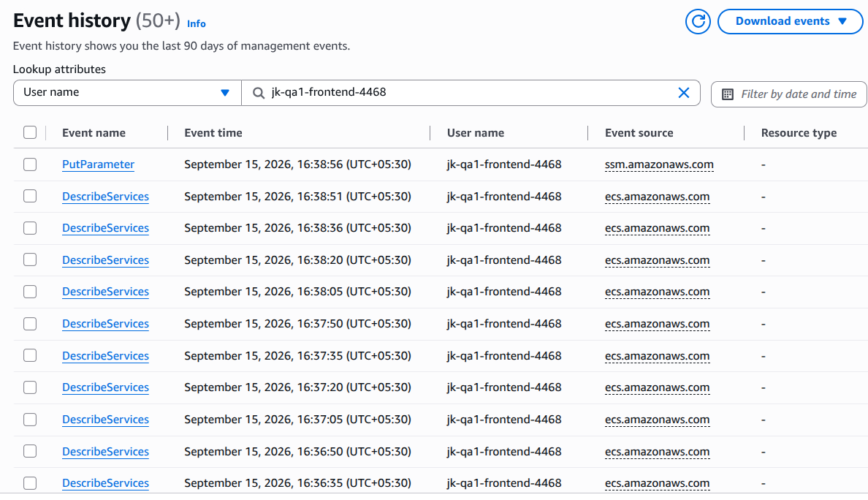Open Filter by date and time
Viewport: 868px width, 500px height.
pos(789,94)
